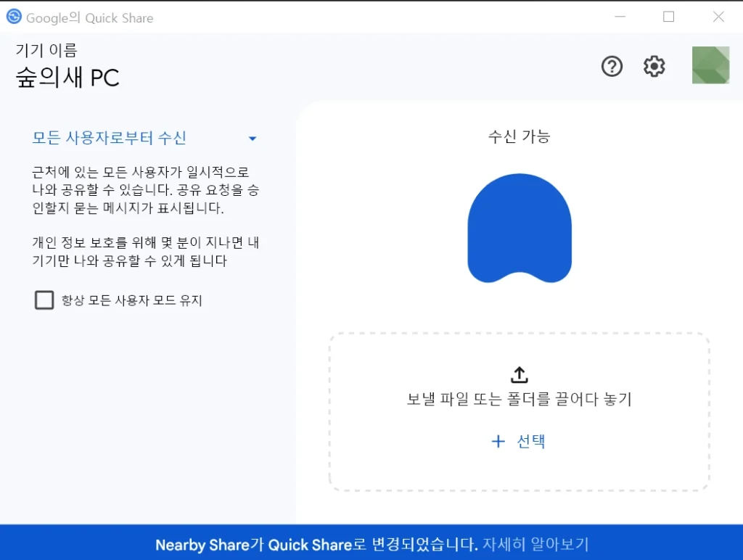Viewport: 743px width, 560px height.
Task: Expand the 모든 사용자로부터 수신 dropdown
Action: point(144,138)
